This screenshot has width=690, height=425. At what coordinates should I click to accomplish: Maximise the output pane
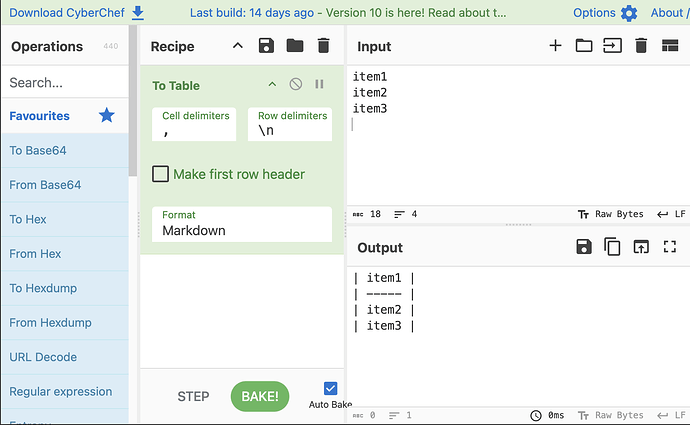pyautogui.click(x=670, y=247)
